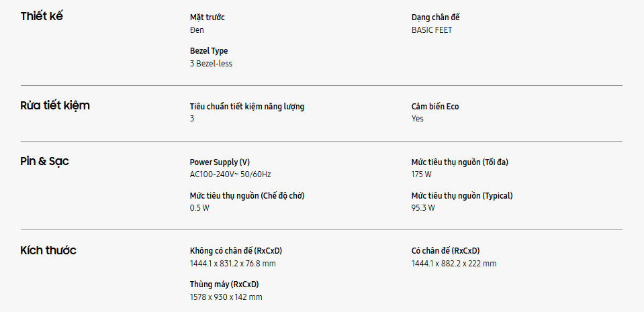Click the Không có chân đế (RxCxD) label
This screenshot has width=644, height=312.
point(240,251)
